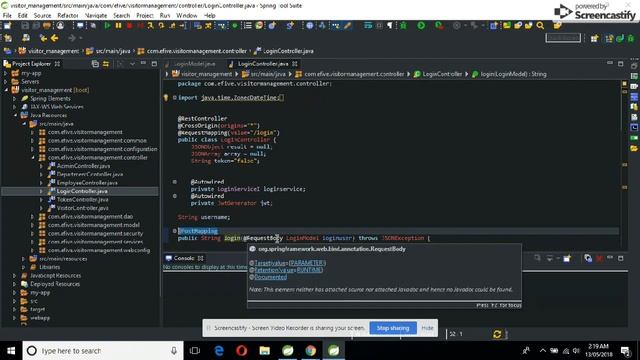Toggle Link with Editor in Project Explorer
The image size is (640, 360).
coord(106,64)
